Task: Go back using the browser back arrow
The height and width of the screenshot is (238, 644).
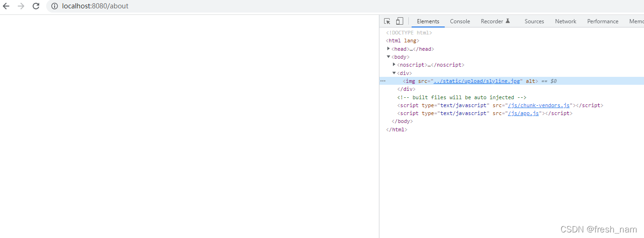Action: click(x=6, y=6)
